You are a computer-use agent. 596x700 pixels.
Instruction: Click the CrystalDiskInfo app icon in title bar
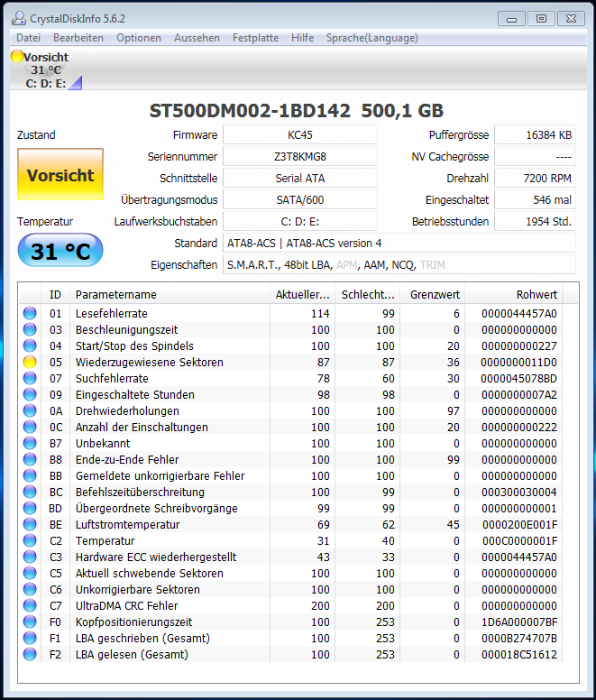coord(19,18)
